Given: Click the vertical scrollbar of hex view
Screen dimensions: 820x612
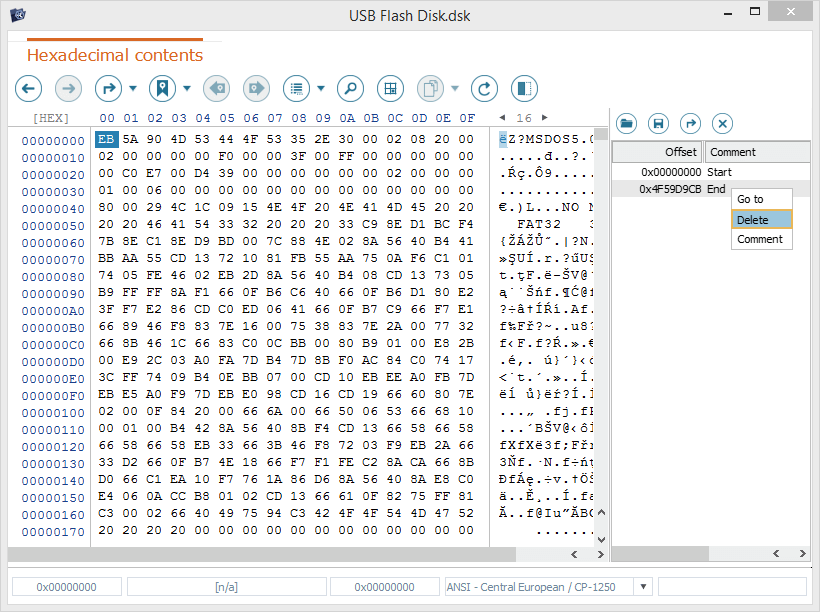Looking at the screenshot, I should point(600,340).
